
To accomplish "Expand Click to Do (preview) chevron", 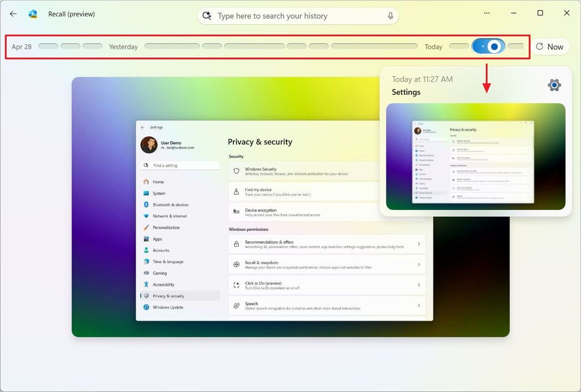I will (x=419, y=285).
